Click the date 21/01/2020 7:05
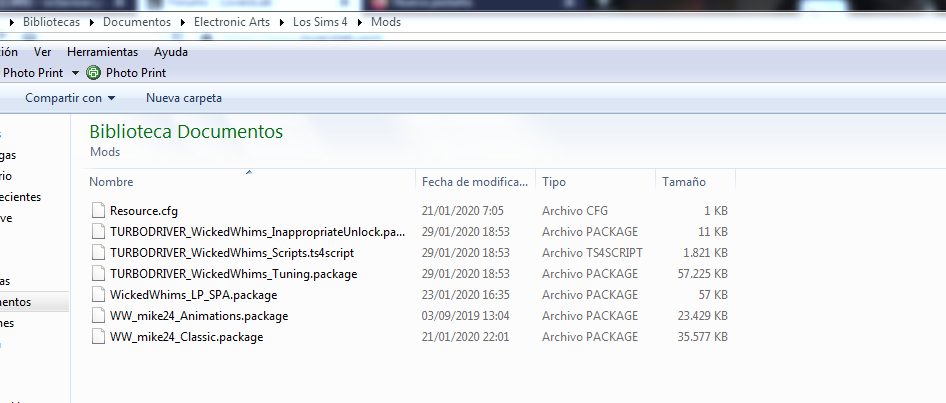This screenshot has width=946, height=403. coord(463,211)
